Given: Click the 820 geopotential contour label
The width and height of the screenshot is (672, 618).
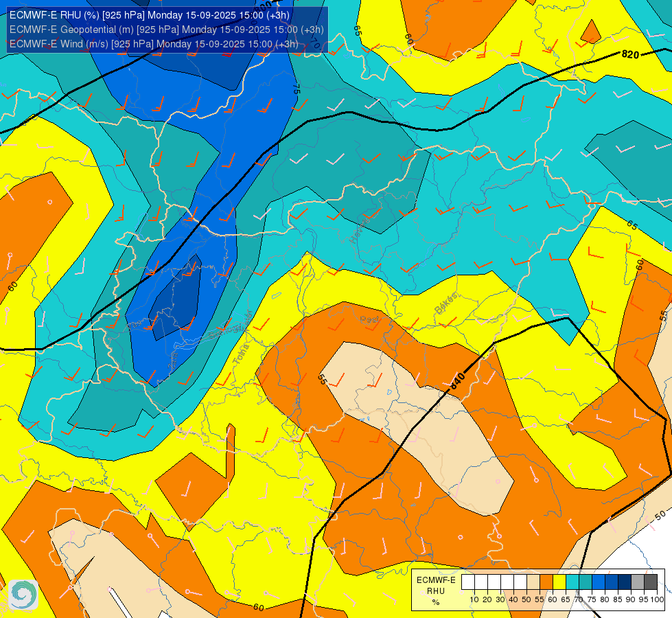Looking at the screenshot, I should pos(630,54).
